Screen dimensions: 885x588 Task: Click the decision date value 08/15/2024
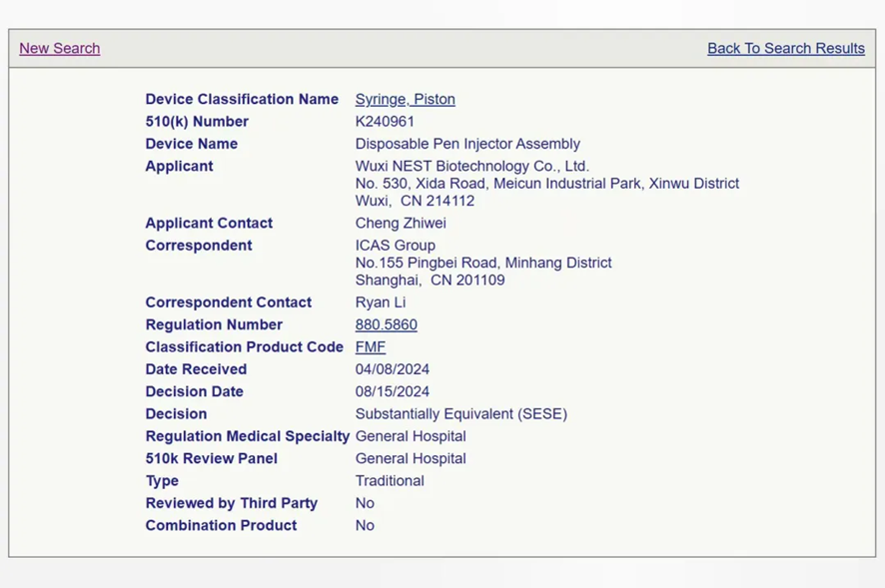point(393,391)
